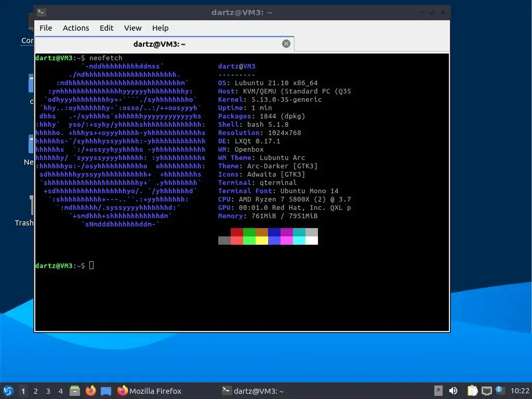Open the volume control tray icon
The height and width of the screenshot is (399, 532).
453,391
